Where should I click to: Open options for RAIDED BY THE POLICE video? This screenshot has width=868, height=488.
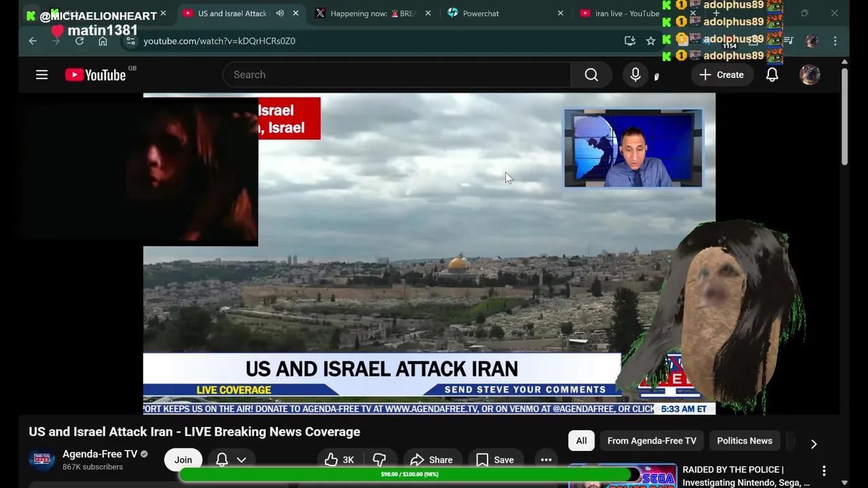[824, 470]
